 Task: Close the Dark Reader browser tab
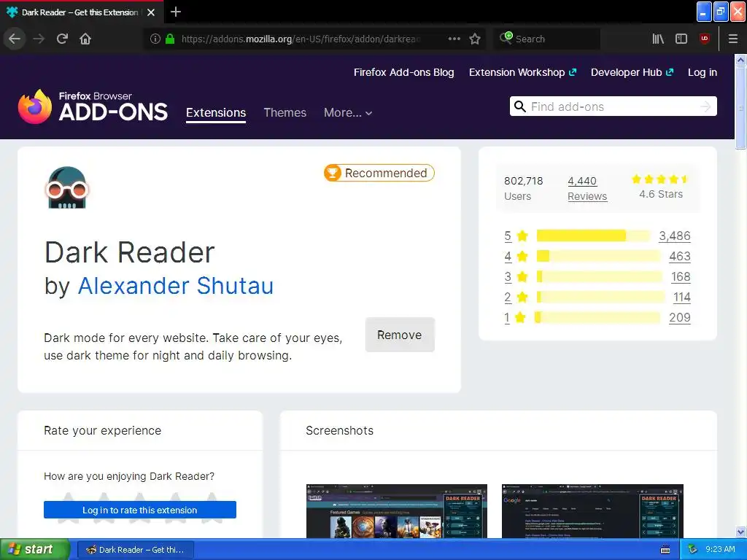pyautogui.click(x=151, y=12)
